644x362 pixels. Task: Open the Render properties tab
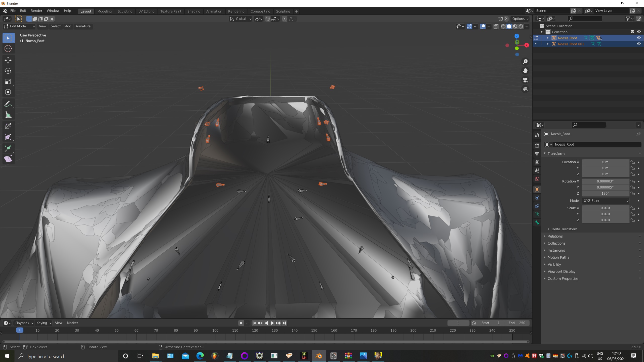(537, 145)
